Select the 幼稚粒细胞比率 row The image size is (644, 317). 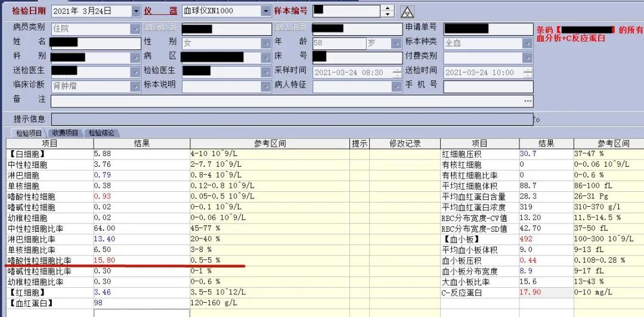(x=223, y=282)
